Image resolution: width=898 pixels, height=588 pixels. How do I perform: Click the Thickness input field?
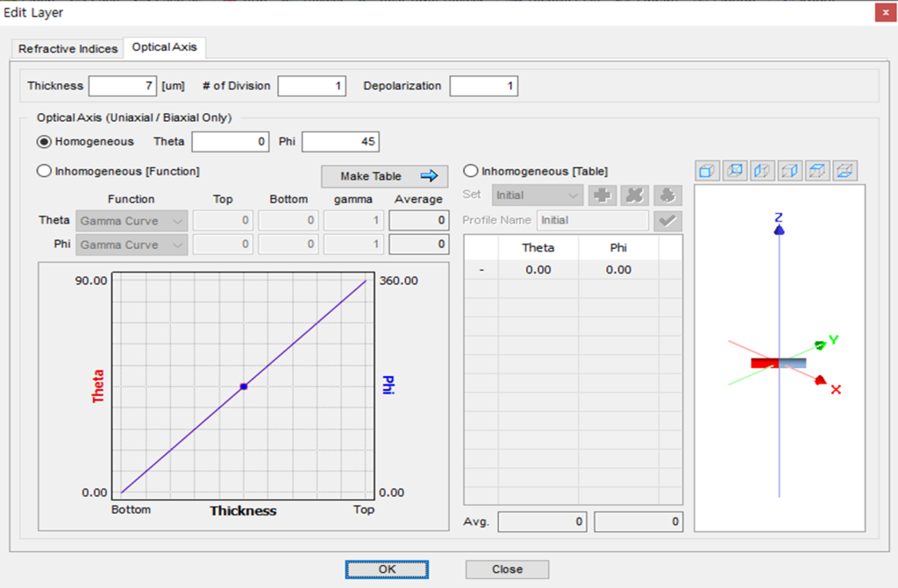[x=123, y=86]
